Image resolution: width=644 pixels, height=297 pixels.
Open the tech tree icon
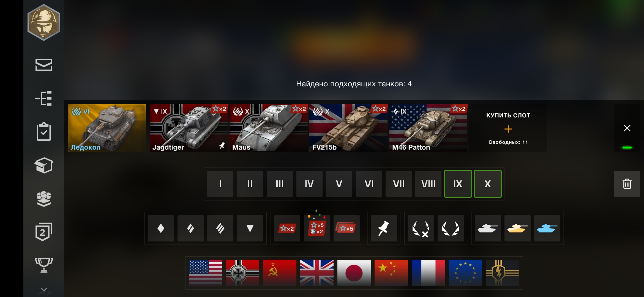tap(43, 98)
